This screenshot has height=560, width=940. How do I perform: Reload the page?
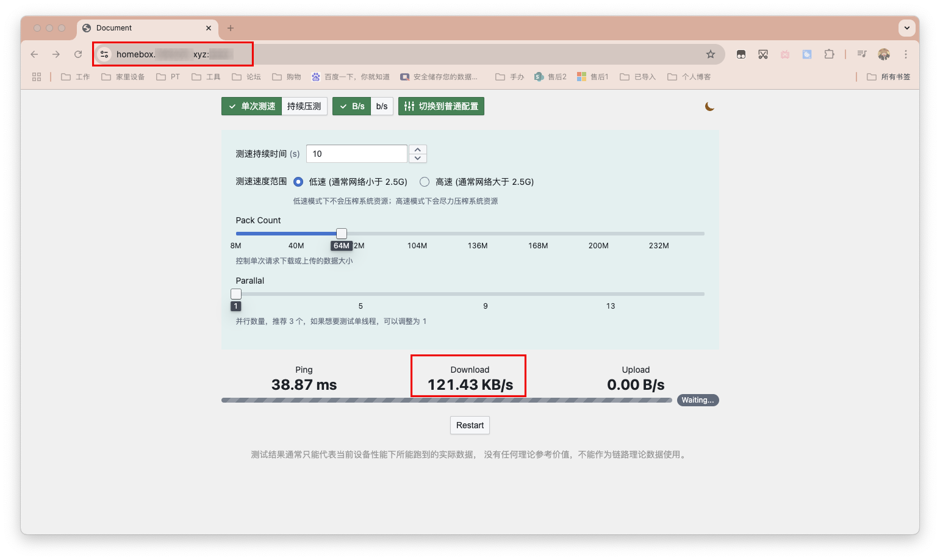(78, 54)
